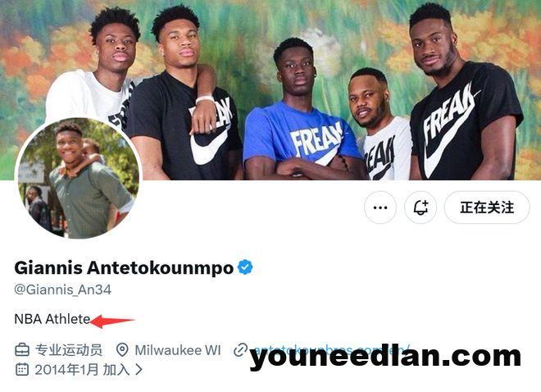
Task: Click the NBA Athlete bio text
Action: coord(52,319)
